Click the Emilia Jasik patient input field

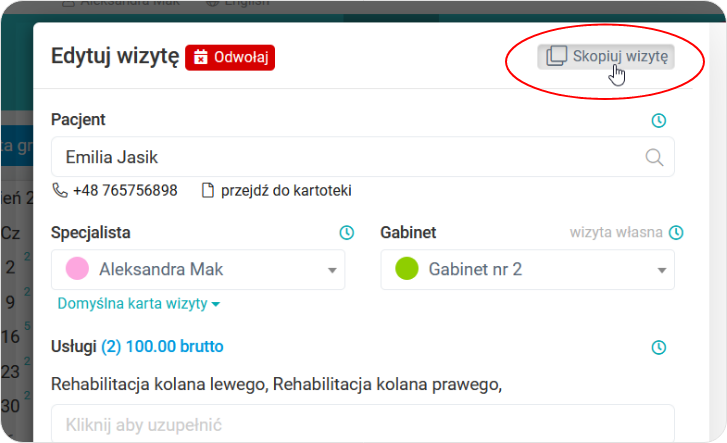(x=363, y=157)
